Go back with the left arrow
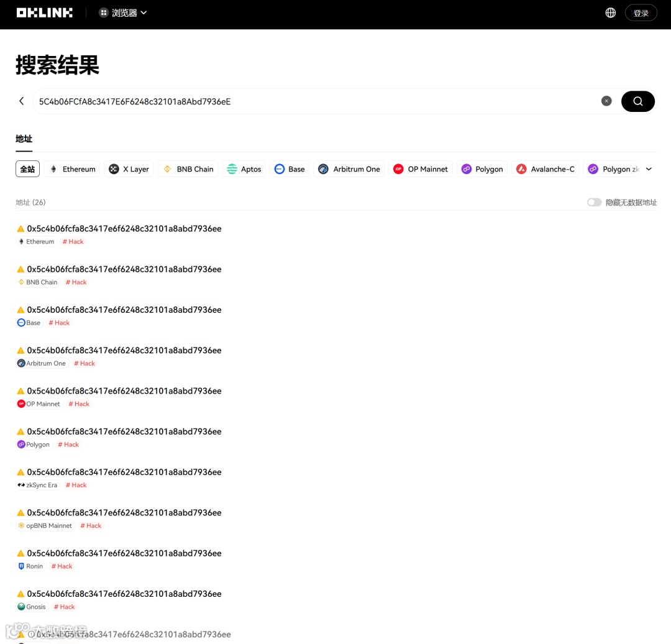The width and height of the screenshot is (671, 644). [21, 101]
